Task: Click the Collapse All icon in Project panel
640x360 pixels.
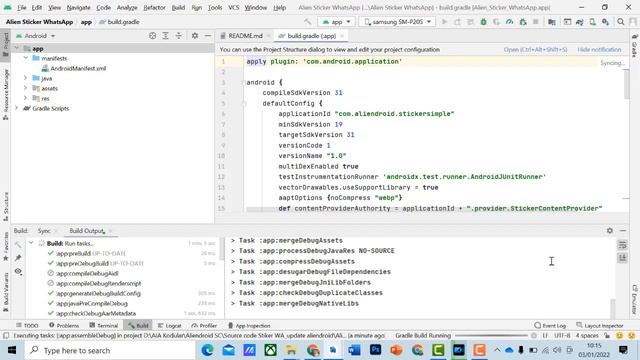Action: [179, 36]
